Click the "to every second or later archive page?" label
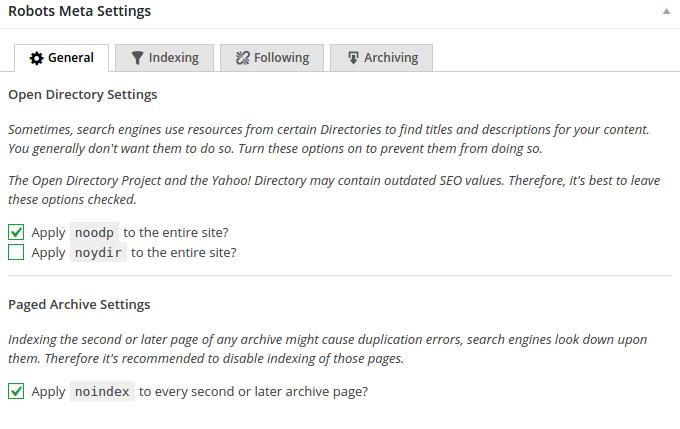The height and width of the screenshot is (429, 680). pos(253,391)
